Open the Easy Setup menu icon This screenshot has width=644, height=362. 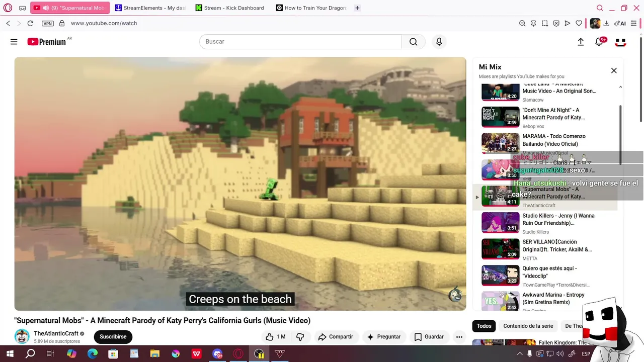click(633, 23)
